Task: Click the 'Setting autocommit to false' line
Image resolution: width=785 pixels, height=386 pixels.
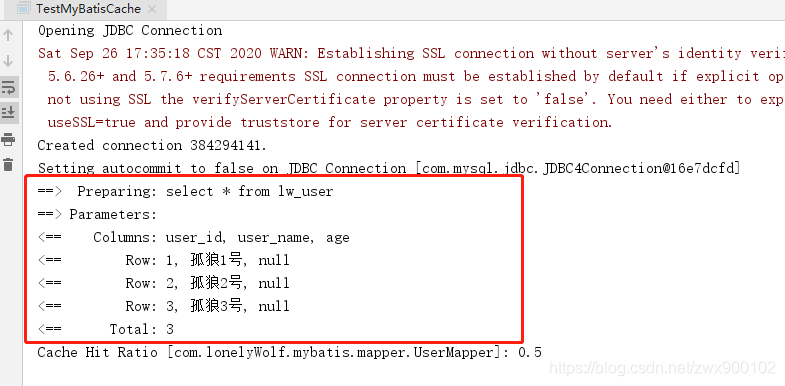Action: (388, 169)
